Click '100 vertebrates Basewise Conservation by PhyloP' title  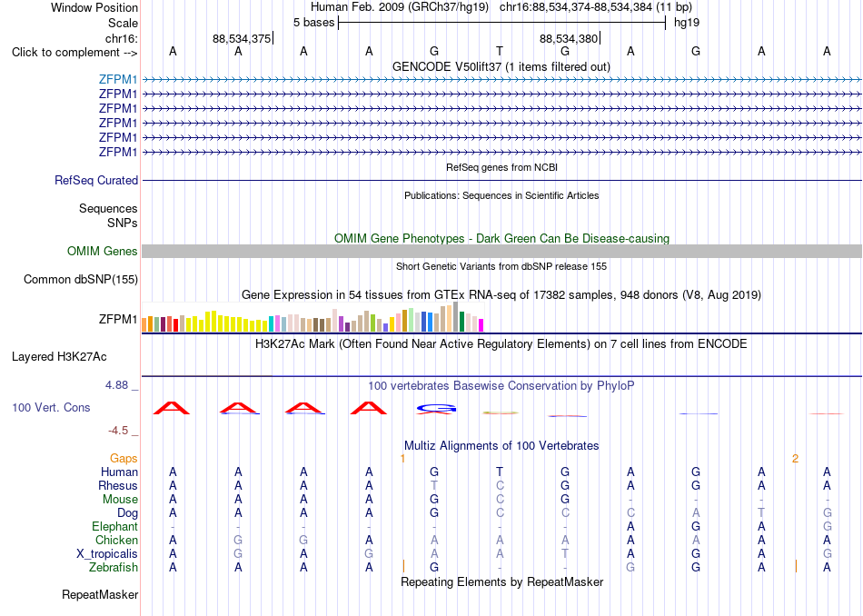501,385
